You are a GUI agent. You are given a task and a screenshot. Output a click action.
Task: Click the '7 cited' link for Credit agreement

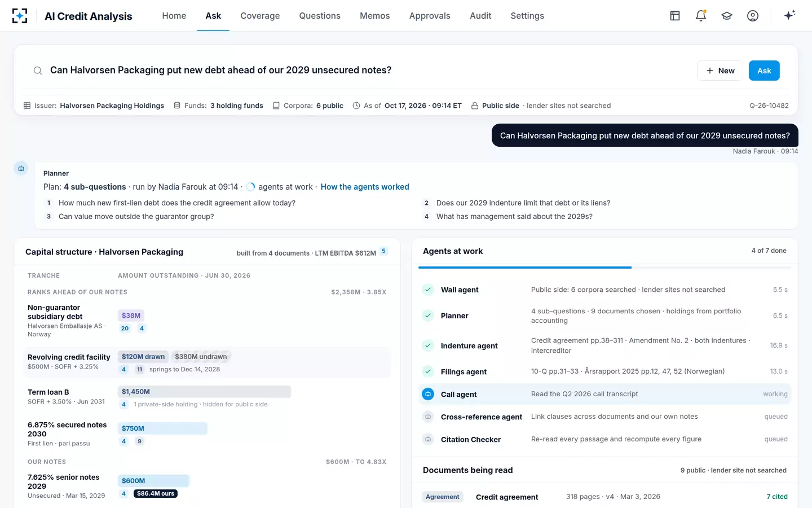click(x=777, y=497)
